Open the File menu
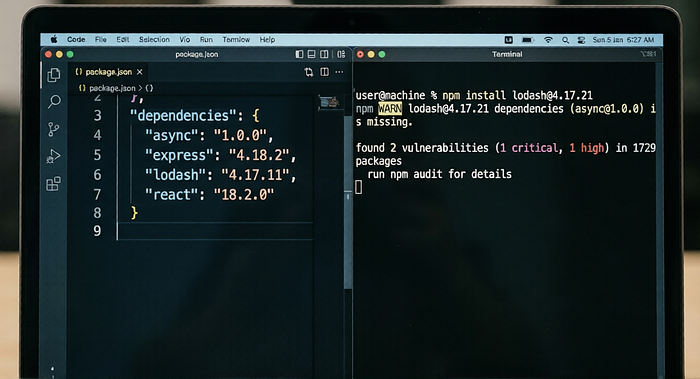The image size is (700, 379). 100,40
